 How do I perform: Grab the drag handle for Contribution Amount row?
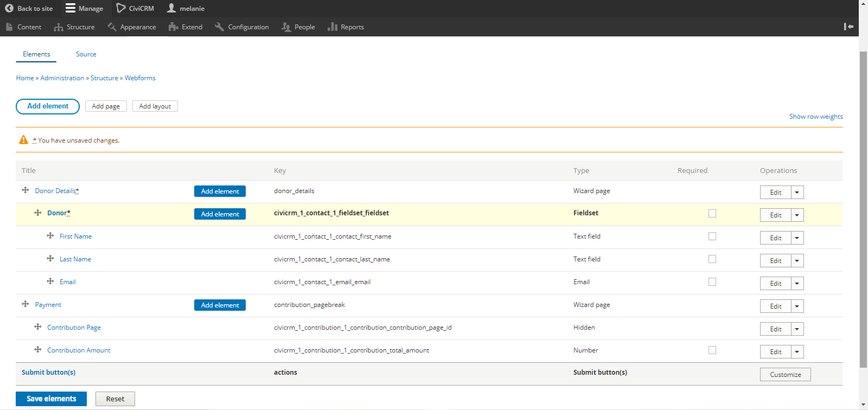click(x=38, y=350)
